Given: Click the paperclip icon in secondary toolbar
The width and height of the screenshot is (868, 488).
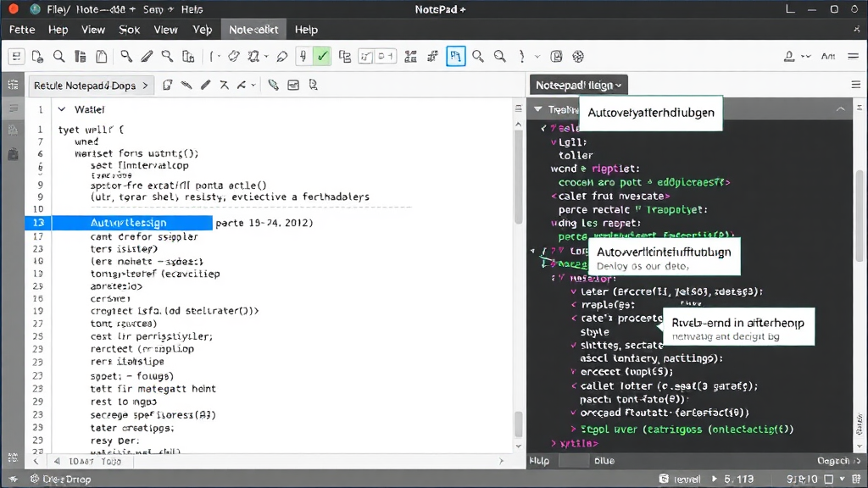Looking at the screenshot, I should (273, 86).
